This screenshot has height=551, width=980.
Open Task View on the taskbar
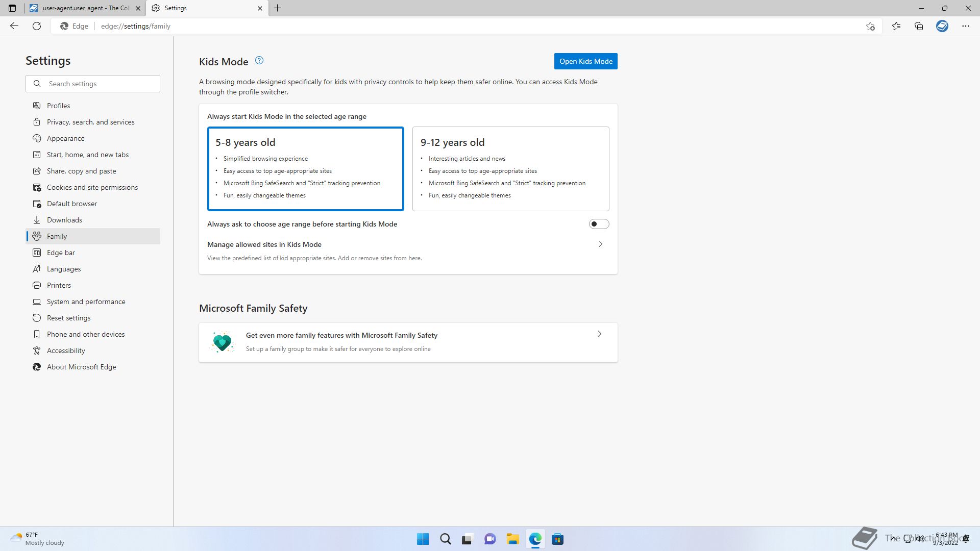click(468, 539)
